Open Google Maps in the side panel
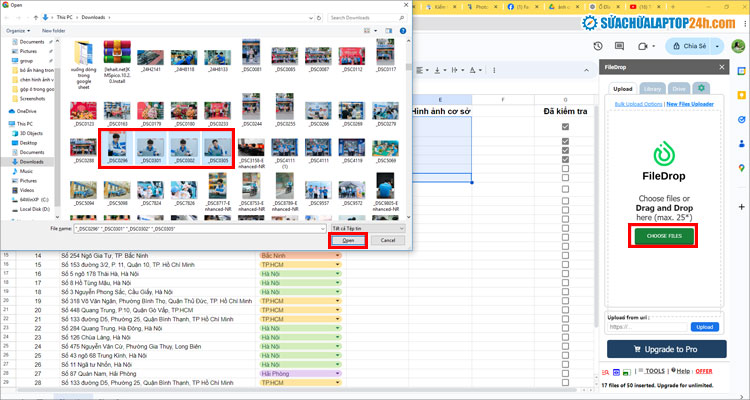750x400 pixels. 741,168
